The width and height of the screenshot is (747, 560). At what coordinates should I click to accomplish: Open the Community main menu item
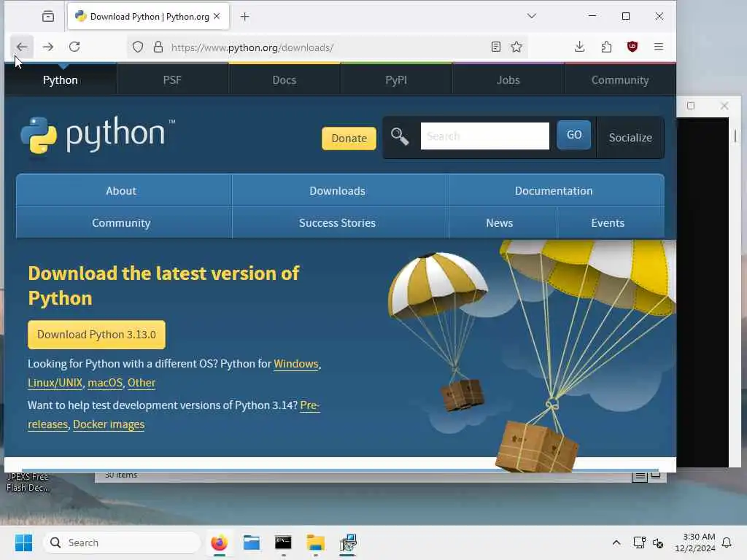click(x=121, y=223)
